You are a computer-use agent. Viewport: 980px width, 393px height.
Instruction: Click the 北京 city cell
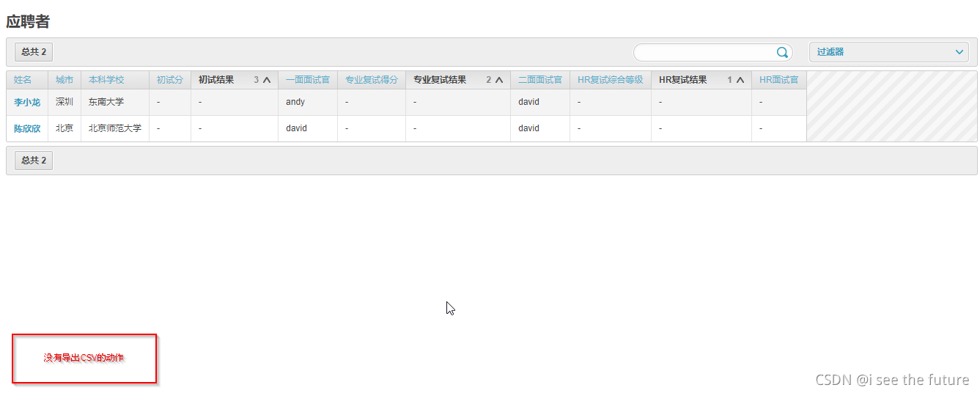[65, 128]
